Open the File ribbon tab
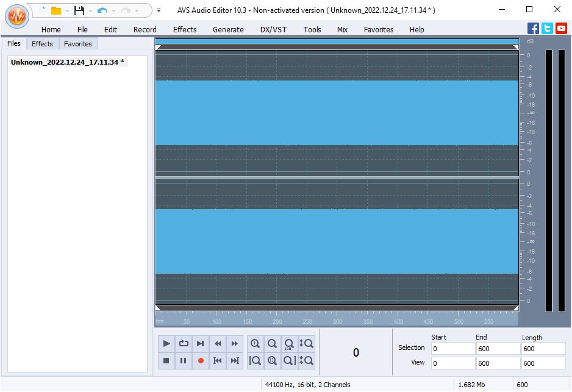 click(x=82, y=29)
